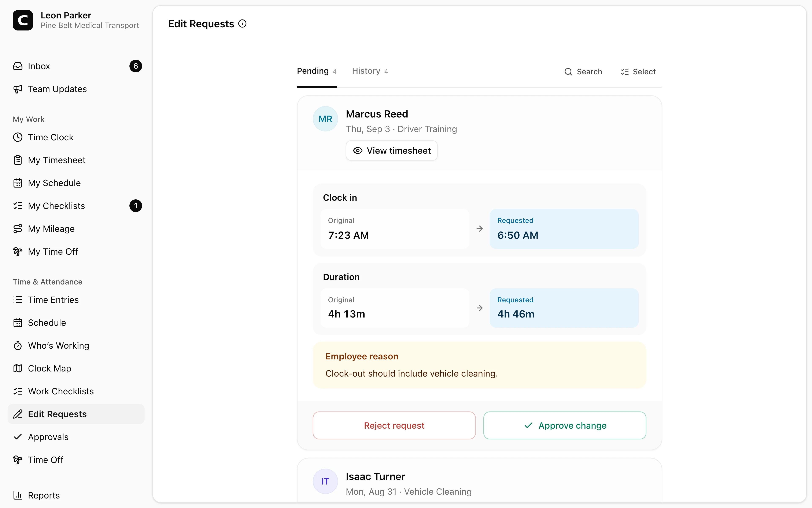The width and height of the screenshot is (812, 508).
Task: Click the My Mileage route icon
Action: tap(18, 229)
